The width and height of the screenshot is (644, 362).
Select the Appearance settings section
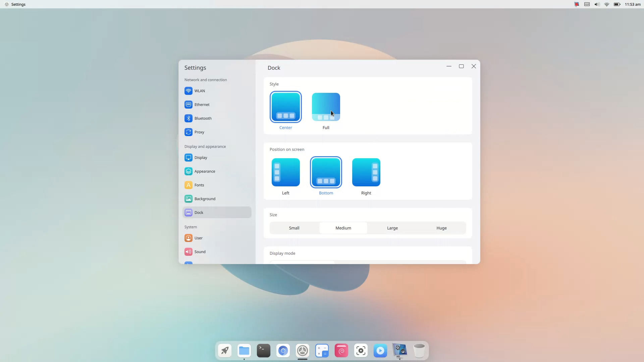click(205, 171)
